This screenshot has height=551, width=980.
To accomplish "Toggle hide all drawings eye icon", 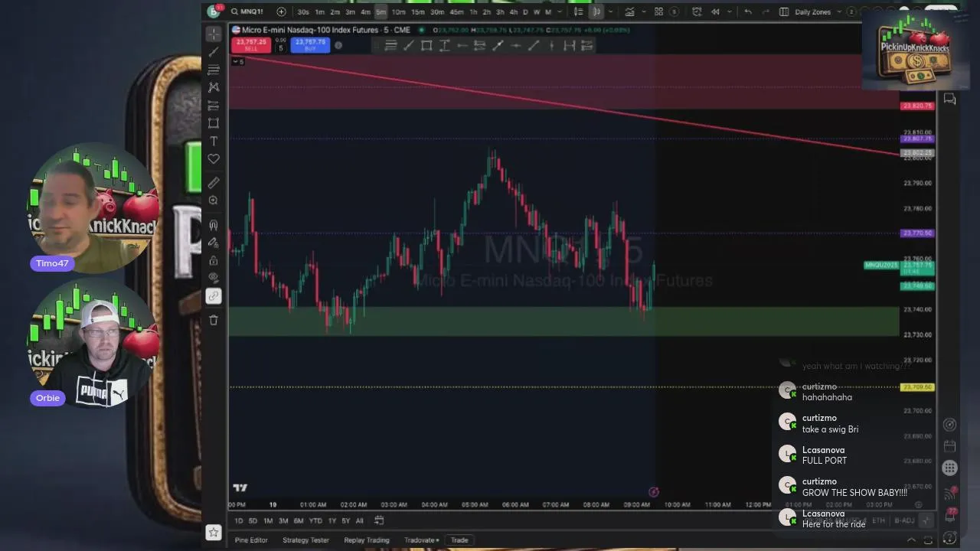I will [214, 279].
